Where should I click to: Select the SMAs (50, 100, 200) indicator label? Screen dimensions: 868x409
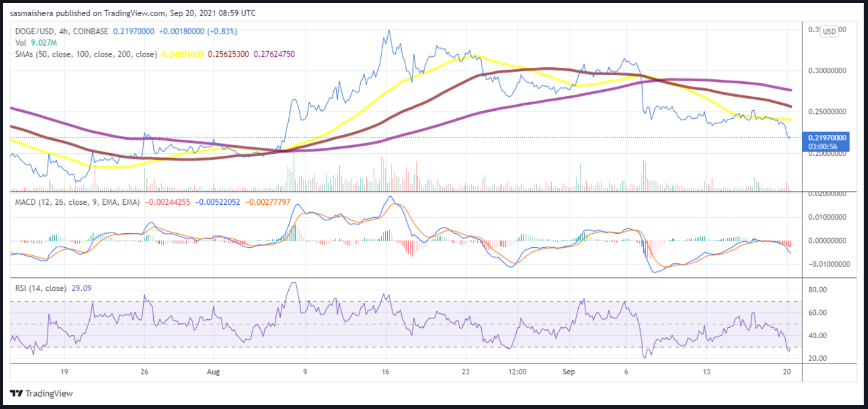point(86,54)
